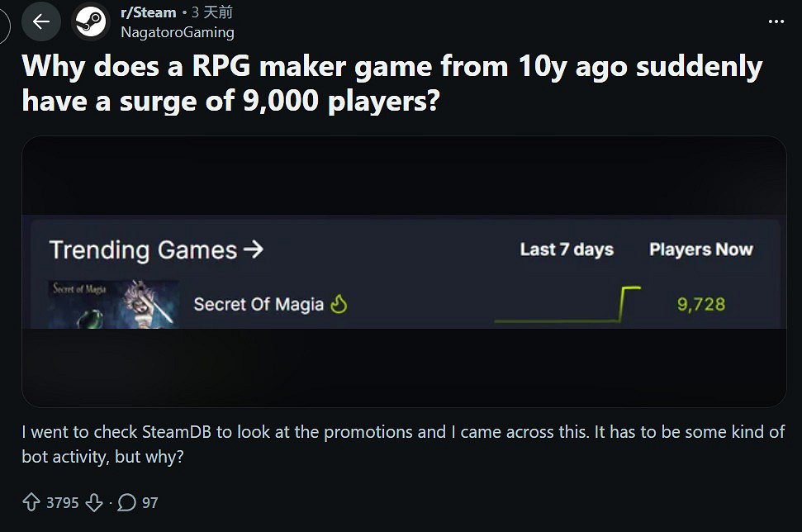
Task: Open NagatoroGaming's user profile
Action: pos(177,32)
